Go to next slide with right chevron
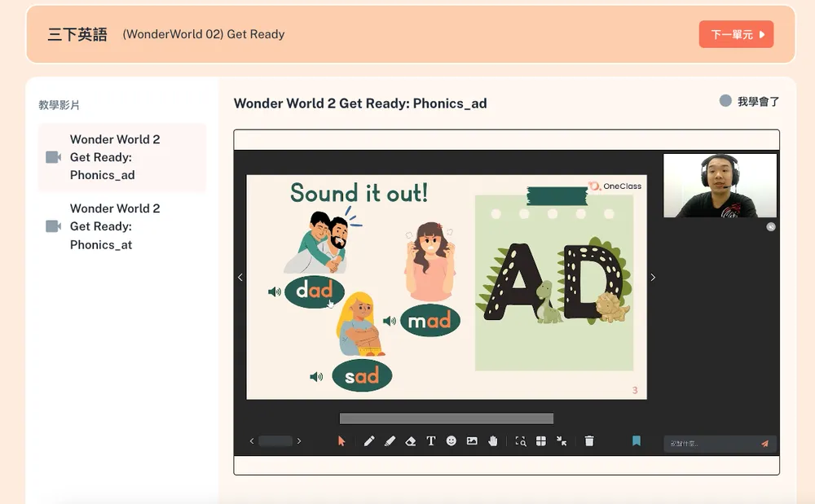The image size is (815, 504). click(653, 278)
